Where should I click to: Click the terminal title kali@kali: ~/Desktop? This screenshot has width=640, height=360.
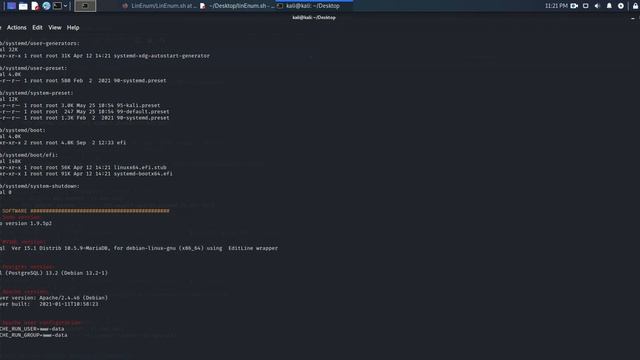point(314,18)
